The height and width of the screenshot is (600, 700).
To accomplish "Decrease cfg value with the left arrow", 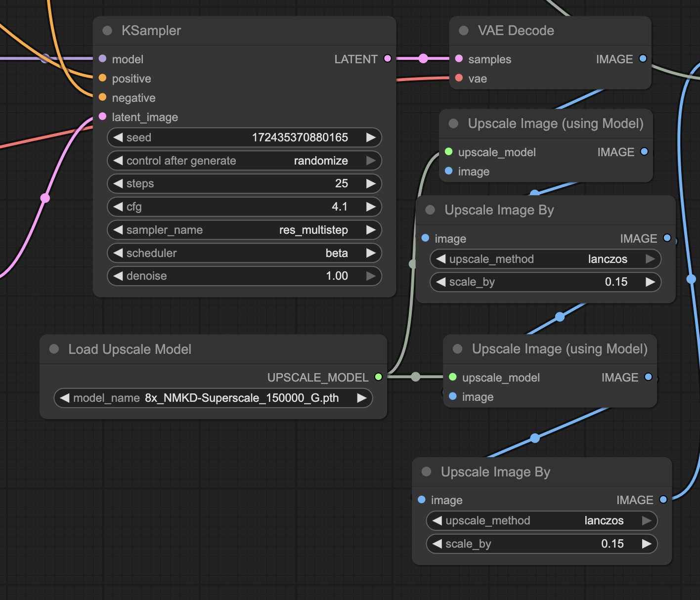I will tap(118, 207).
